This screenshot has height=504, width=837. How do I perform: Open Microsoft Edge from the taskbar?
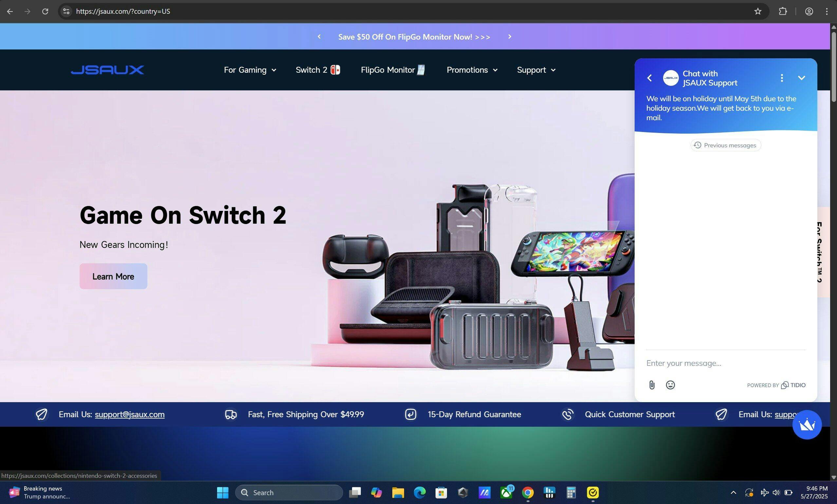pos(419,493)
